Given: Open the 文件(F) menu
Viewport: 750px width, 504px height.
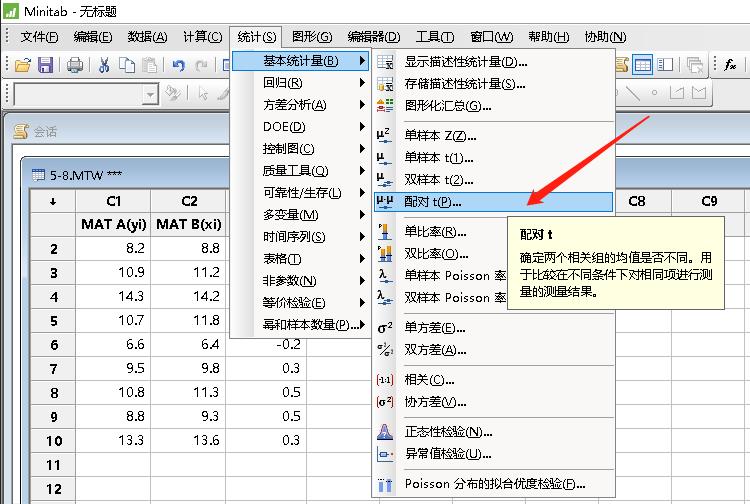Looking at the screenshot, I should click(x=39, y=37).
